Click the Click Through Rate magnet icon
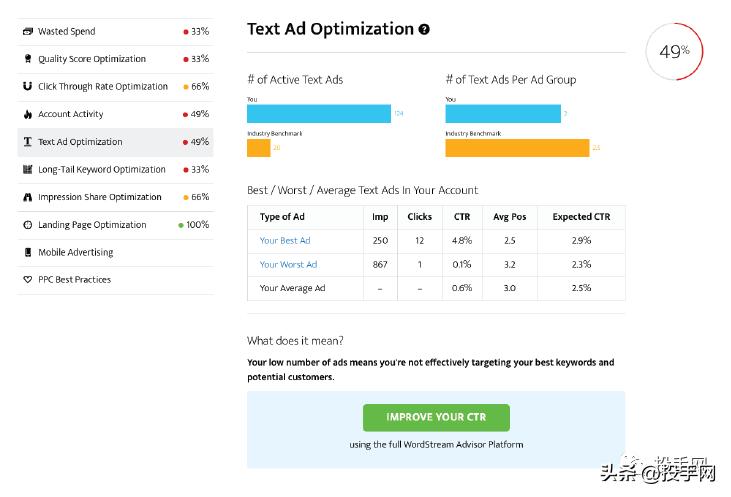The image size is (731, 497). point(28,87)
